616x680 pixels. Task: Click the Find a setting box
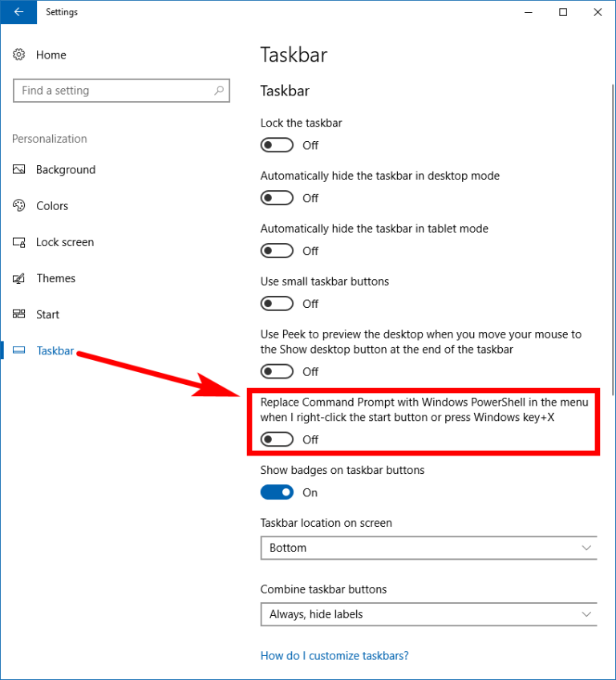click(121, 91)
